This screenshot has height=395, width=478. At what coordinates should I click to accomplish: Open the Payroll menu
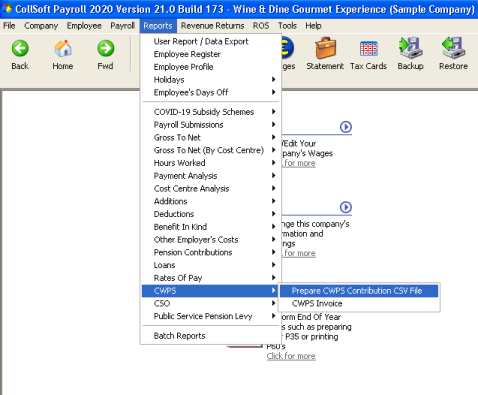[x=123, y=26]
